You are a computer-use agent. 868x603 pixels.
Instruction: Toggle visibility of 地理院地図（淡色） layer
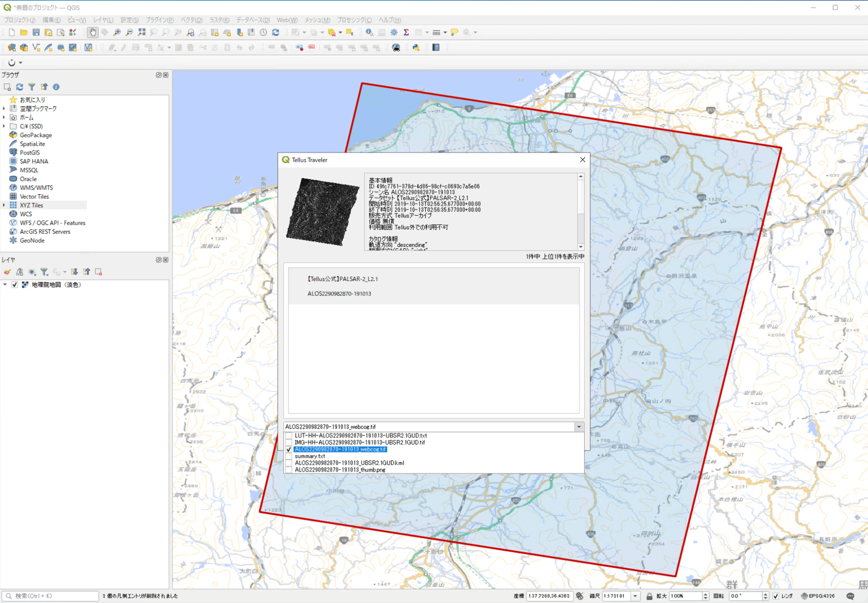tap(15, 285)
